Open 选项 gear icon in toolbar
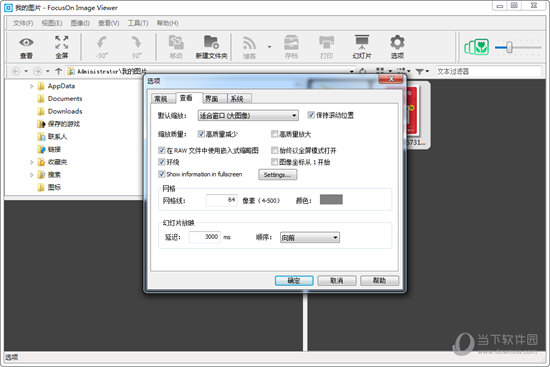The height and width of the screenshot is (367, 550). point(397,42)
